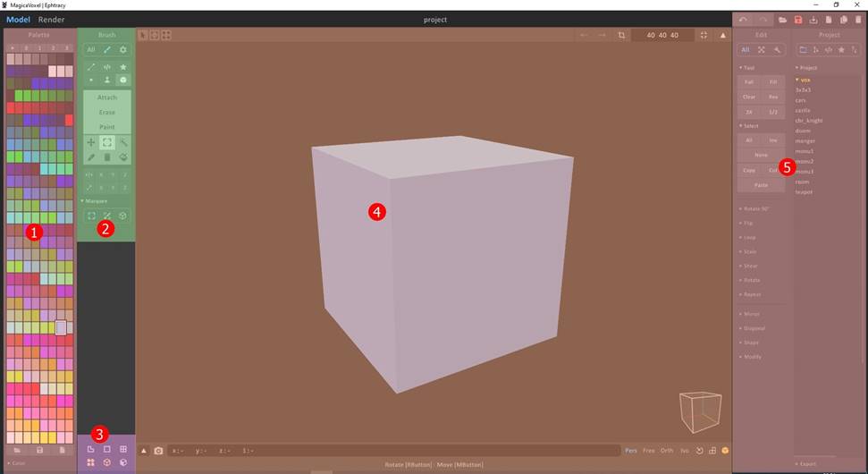Click the Fill button under Tool
Screen dimensions: 868x474
tap(773, 81)
